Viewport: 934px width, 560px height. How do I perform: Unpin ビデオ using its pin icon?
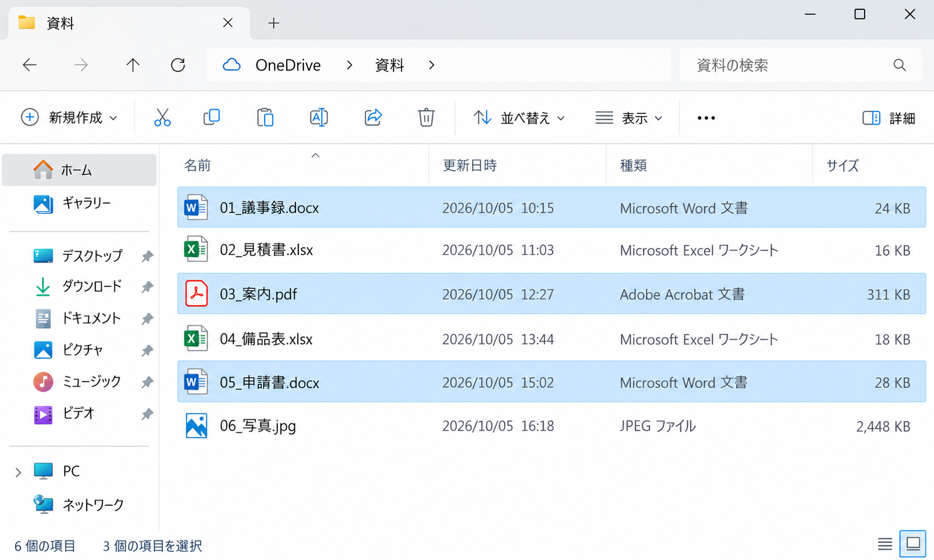pos(147,414)
